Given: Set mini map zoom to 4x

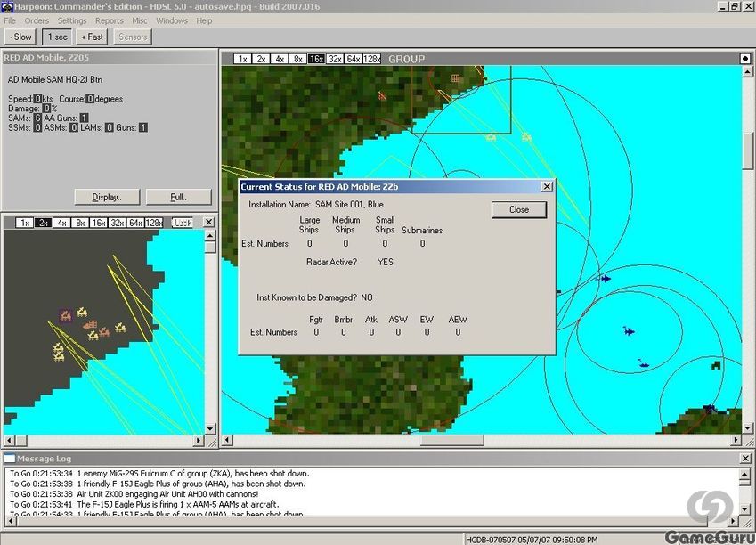Looking at the screenshot, I should click(x=61, y=223).
